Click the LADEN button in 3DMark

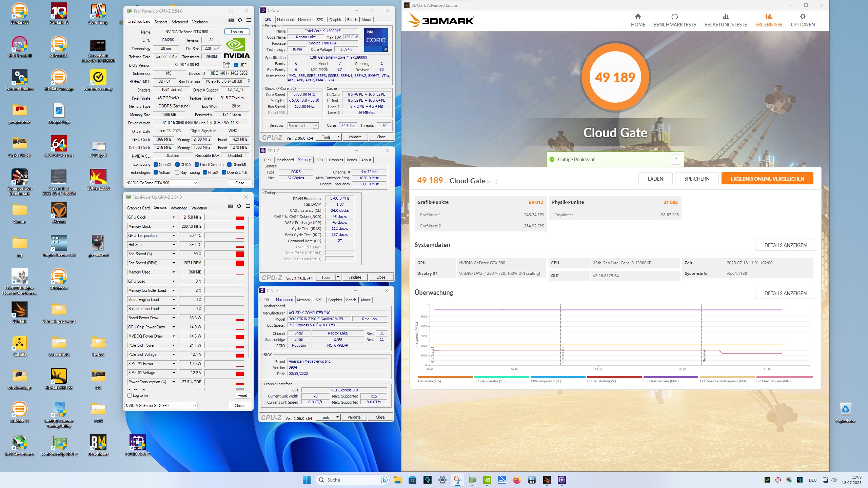click(x=655, y=179)
